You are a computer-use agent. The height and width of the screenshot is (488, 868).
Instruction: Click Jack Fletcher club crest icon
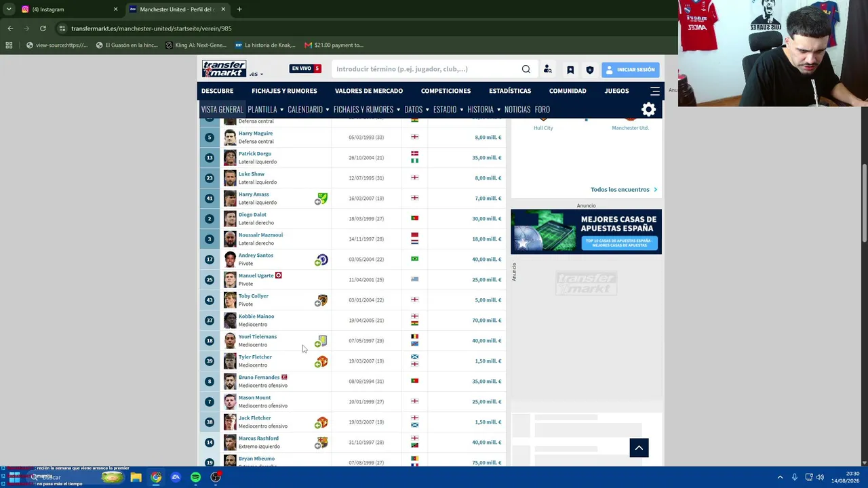coord(323,422)
